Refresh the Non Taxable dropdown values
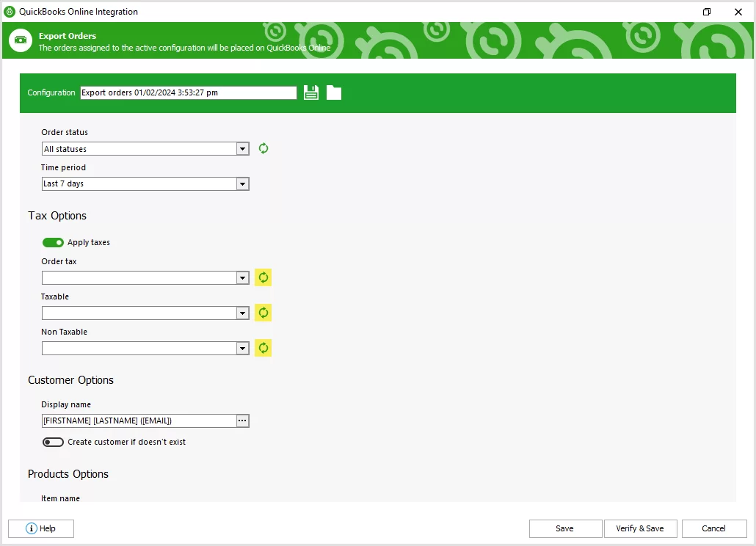 263,348
